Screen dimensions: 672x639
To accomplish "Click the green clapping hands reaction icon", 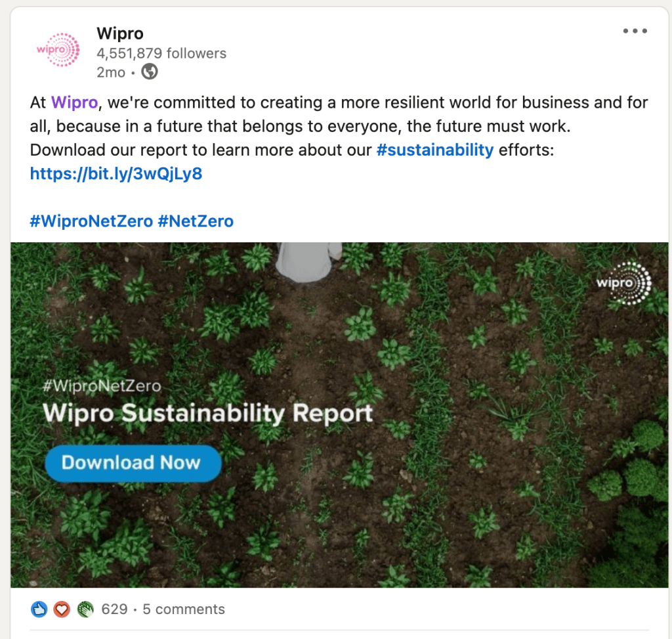I will point(85,609).
